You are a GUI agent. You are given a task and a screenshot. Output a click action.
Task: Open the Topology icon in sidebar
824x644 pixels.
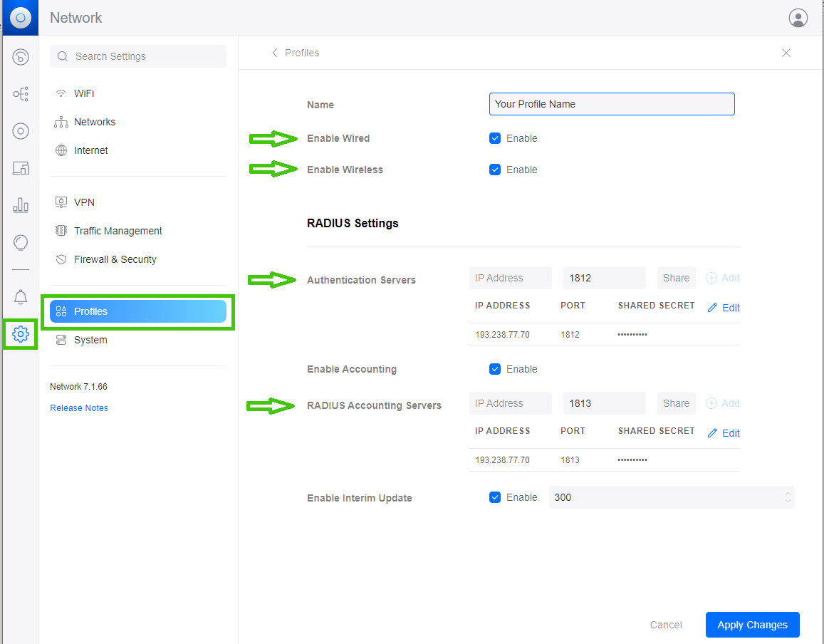[21, 94]
